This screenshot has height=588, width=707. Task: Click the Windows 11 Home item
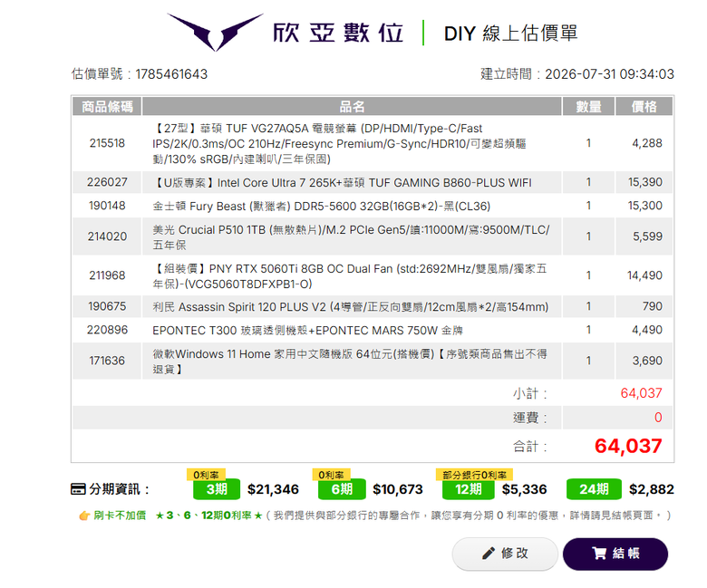click(x=350, y=361)
